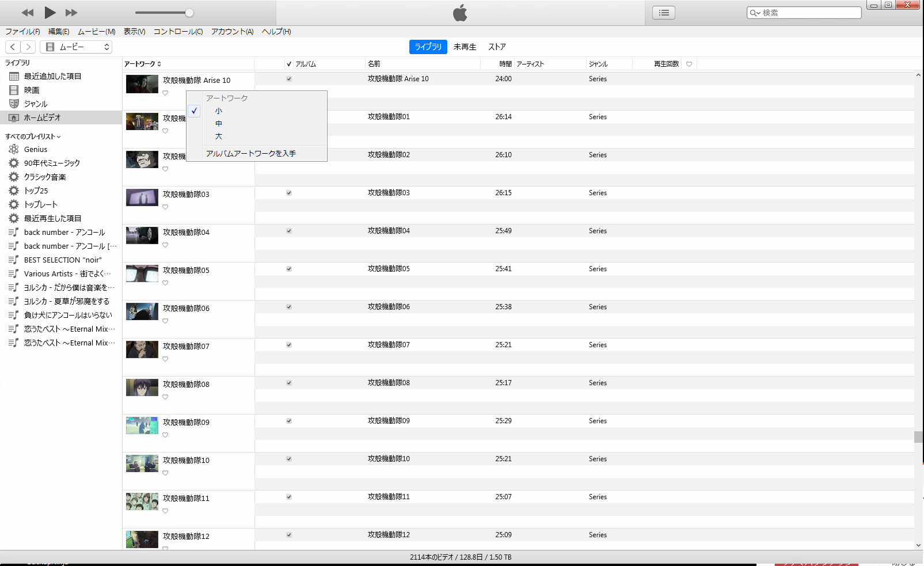Click the 攻殻機動隊11 artwork thumbnail
The width and height of the screenshot is (924, 566).
pos(142,502)
